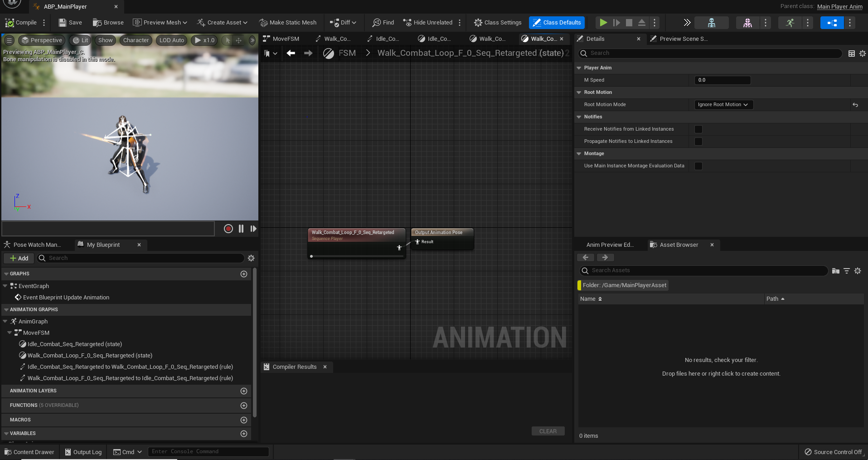Screen dimensions: 868x460
Task: Start play simulation with green play button
Action: (x=603, y=22)
